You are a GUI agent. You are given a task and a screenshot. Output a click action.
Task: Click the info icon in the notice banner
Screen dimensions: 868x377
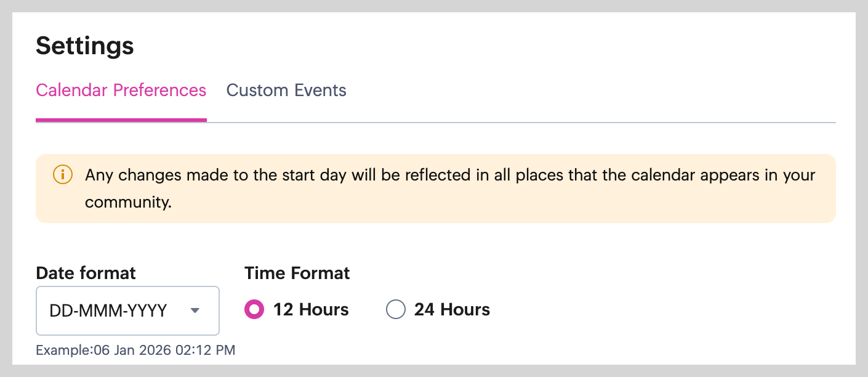pyautogui.click(x=63, y=175)
